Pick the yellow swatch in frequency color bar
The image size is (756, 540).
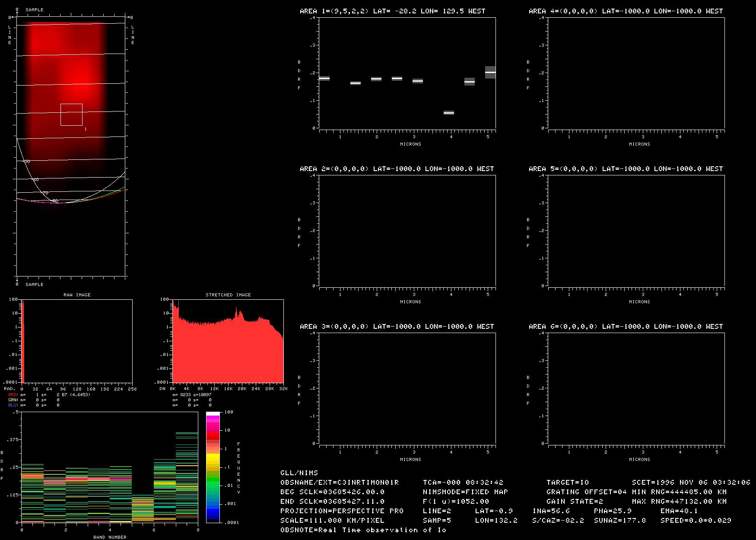click(x=213, y=458)
